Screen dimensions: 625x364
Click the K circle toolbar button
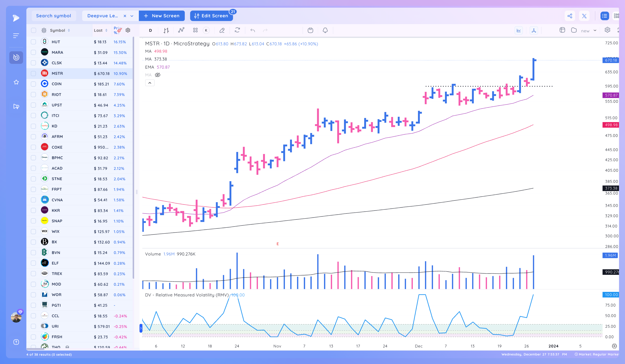point(206,30)
